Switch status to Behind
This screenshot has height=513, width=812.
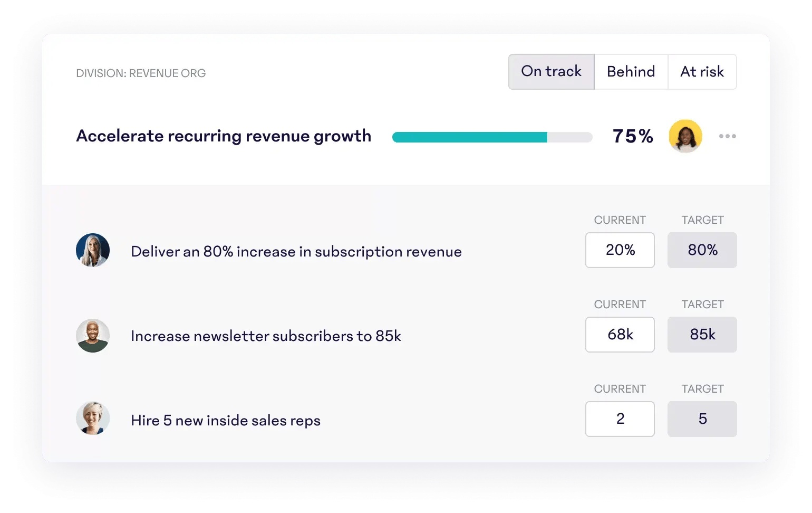coord(631,72)
